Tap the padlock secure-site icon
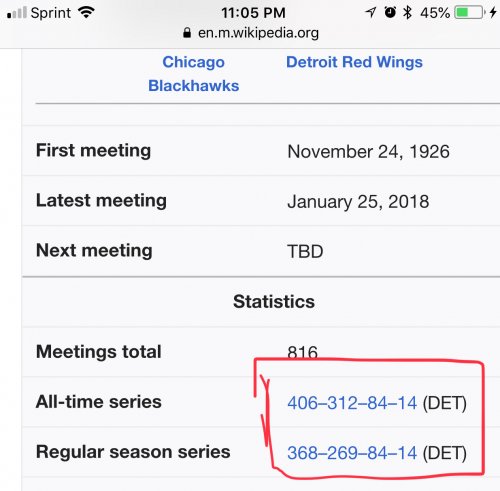The width and height of the screenshot is (500, 491). pyautogui.click(x=187, y=33)
